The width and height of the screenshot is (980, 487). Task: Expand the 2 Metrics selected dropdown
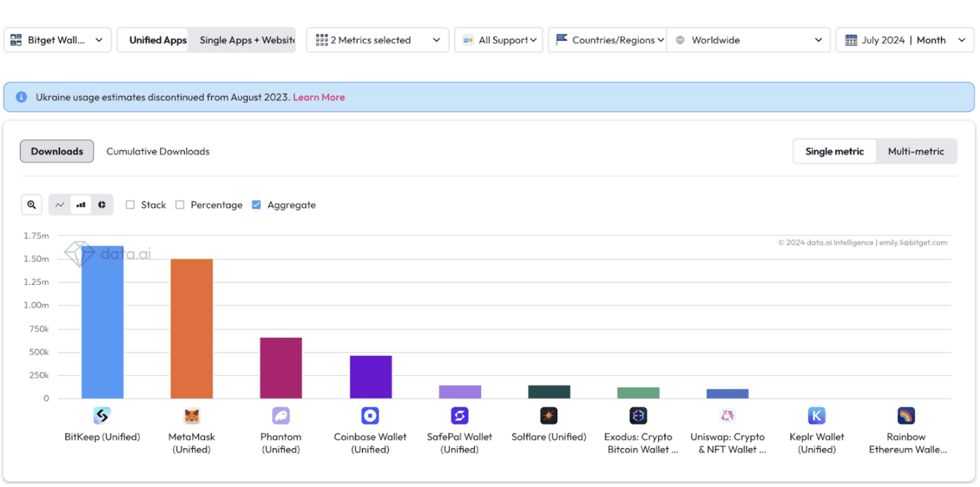point(378,40)
